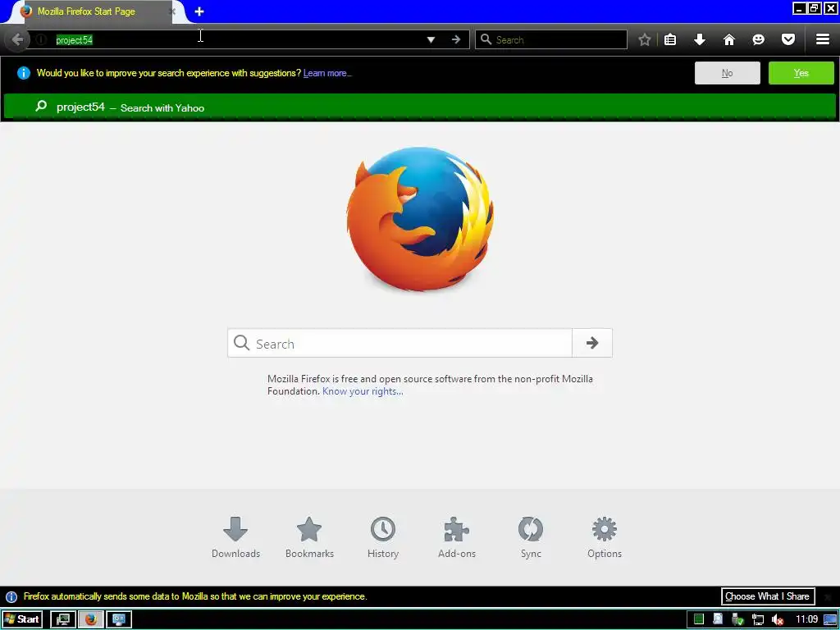Choose project54 Search with Yahoo suggestion
This screenshot has height=630, width=840.
(420, 107)
